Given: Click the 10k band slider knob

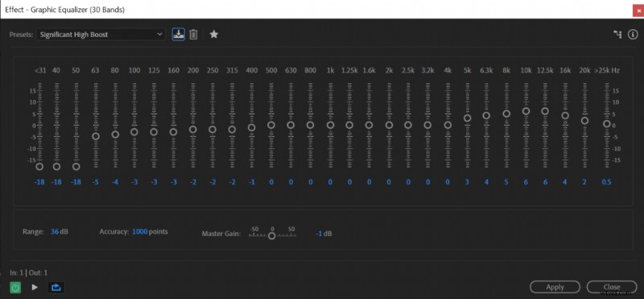Looking at the screenshot, I should pos(526,111).
